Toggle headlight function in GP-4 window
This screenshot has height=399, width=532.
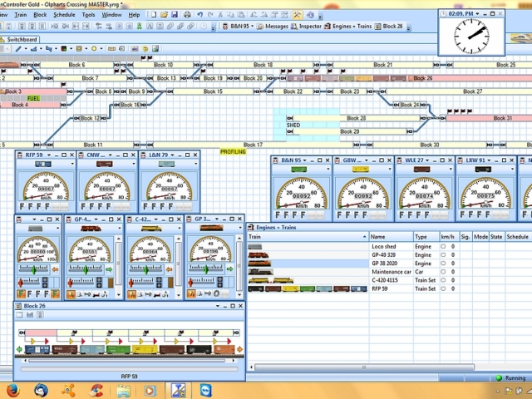click(71, 294)
